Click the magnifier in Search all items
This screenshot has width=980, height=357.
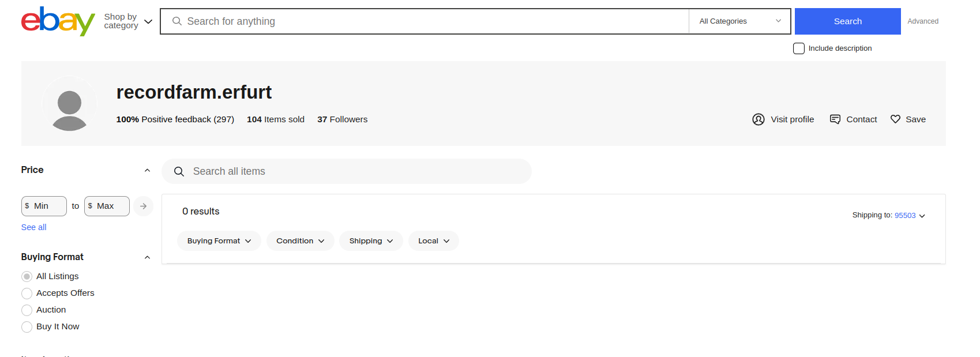click(x=179, y=172)
